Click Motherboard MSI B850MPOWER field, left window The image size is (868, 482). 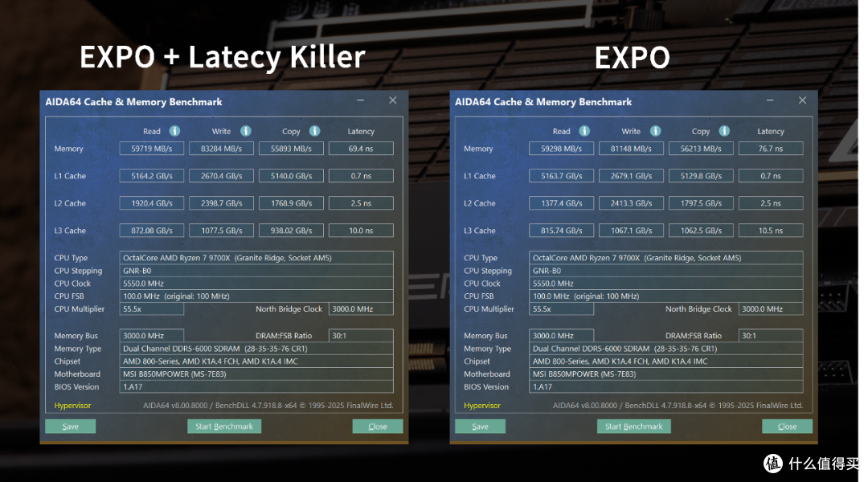click(256, 374)
